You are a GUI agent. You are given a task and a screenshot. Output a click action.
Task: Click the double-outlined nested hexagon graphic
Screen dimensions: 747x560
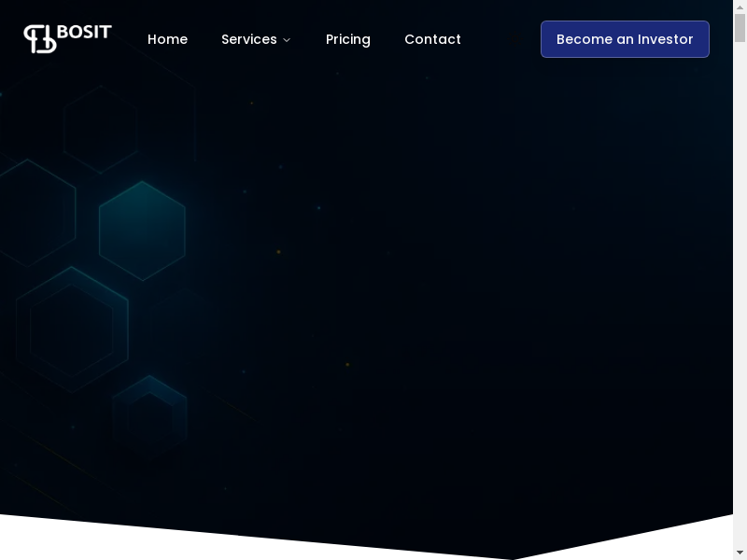(x=71, y=329)
